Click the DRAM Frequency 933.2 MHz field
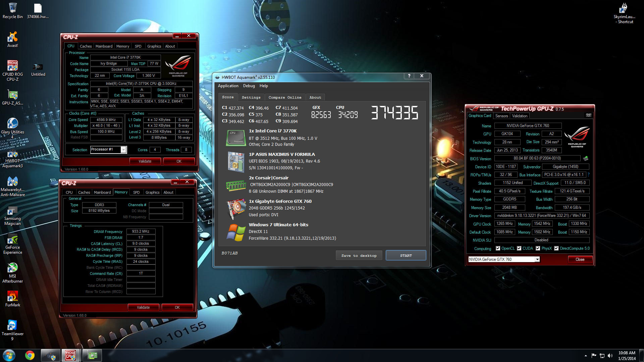644x362 pixels. 141,231
